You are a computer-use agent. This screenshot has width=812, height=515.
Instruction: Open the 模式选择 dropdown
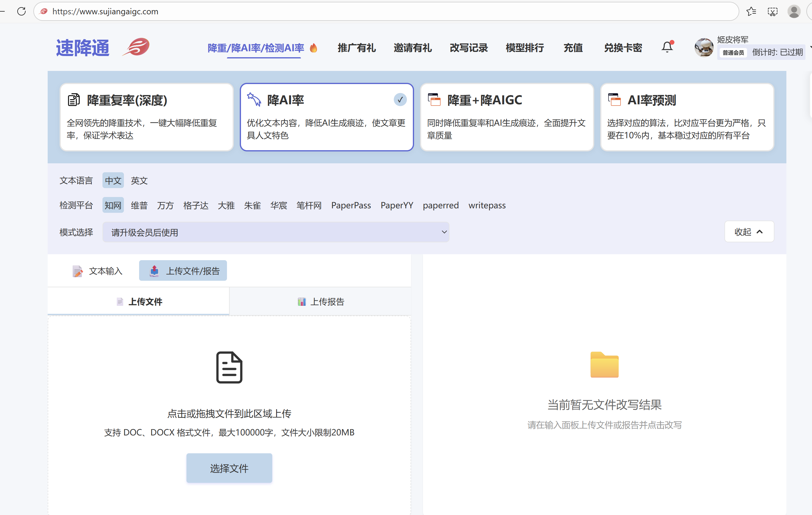coord(276,232)
